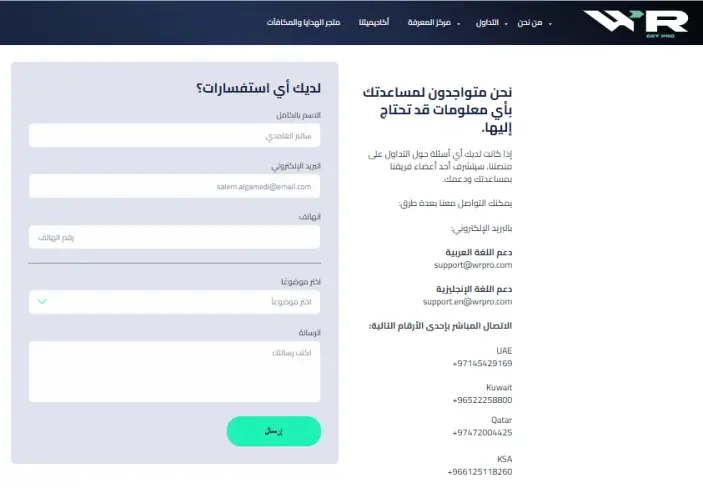Image resolution: width=703 pixels, height=488 pixels.
Task: Click the Qatar country label
Action: coord(501,420)
